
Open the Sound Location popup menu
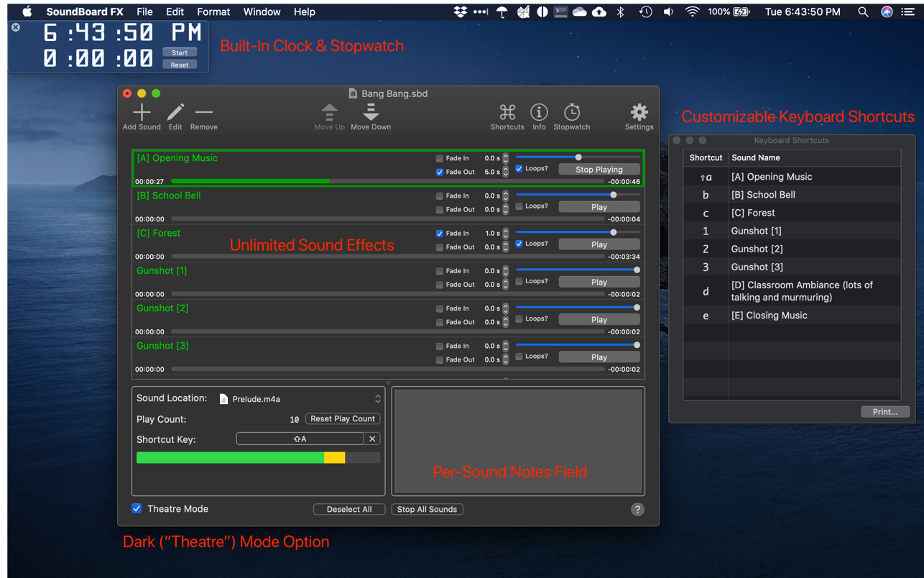(300, 399)
